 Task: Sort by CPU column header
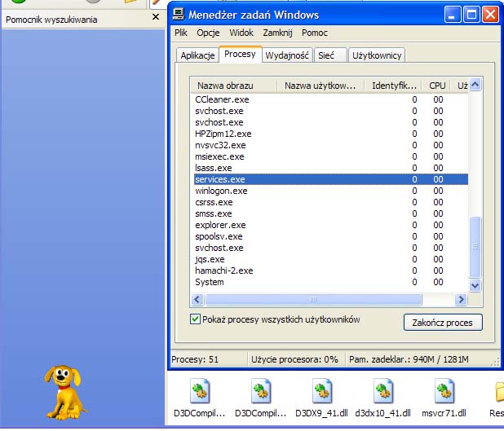437,86
